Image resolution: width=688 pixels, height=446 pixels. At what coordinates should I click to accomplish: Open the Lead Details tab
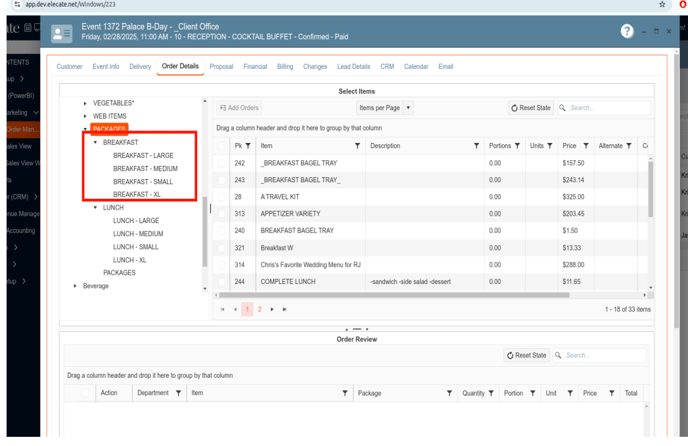pyautogui.click(x=353, y=67)
